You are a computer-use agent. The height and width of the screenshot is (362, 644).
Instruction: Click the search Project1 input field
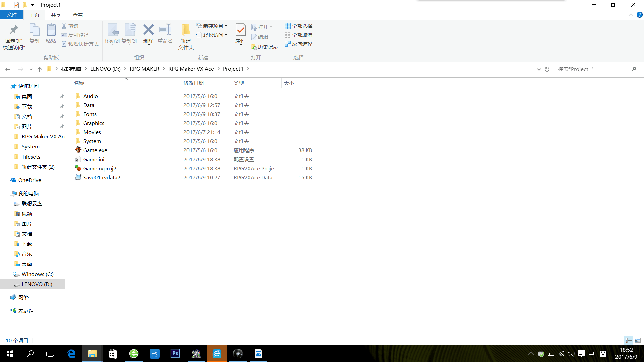coord(594,69)
